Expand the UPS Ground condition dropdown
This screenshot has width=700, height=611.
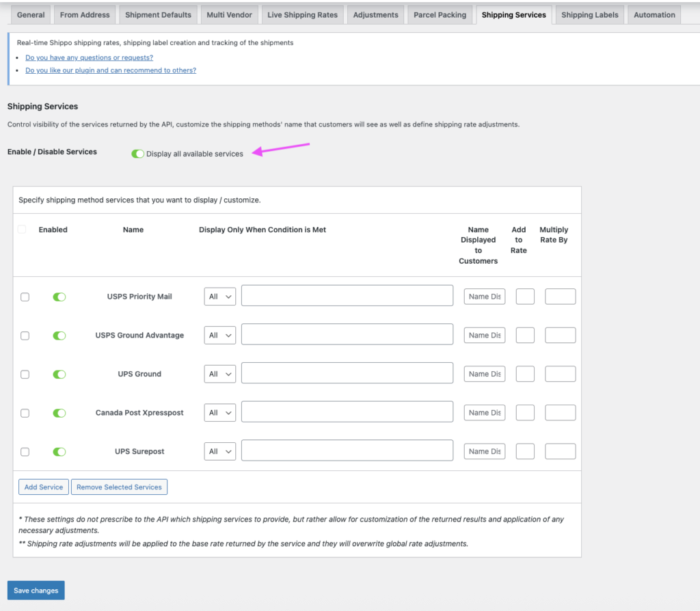[219, 374]
